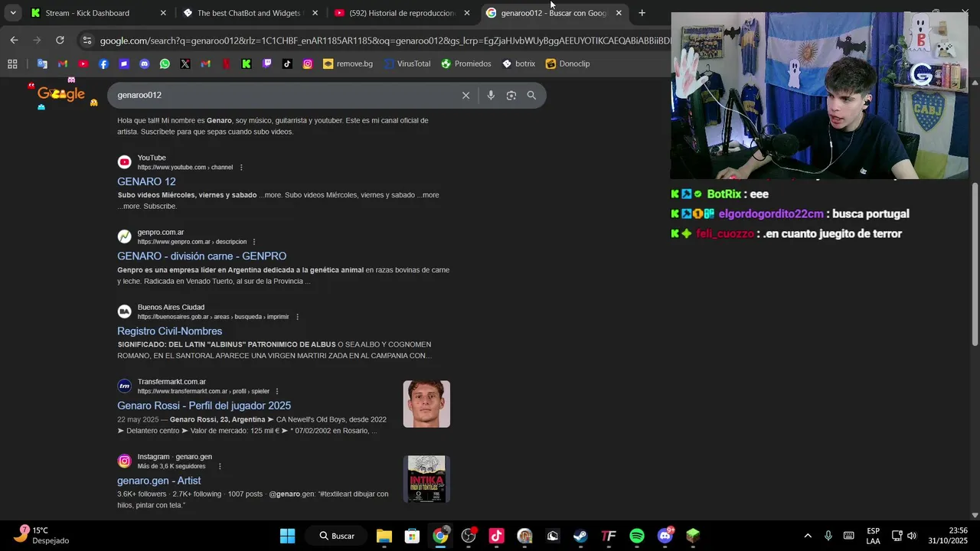Select the genaroo012 Google search tab

pos(554,13)
